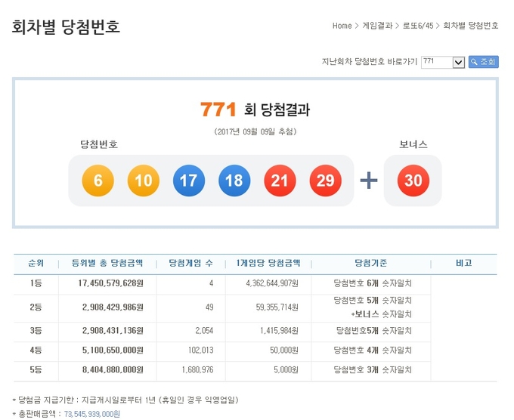Open 로또6/45 breadcrumb link
This screenshot has width=514, height=420.
pos(418,26)
